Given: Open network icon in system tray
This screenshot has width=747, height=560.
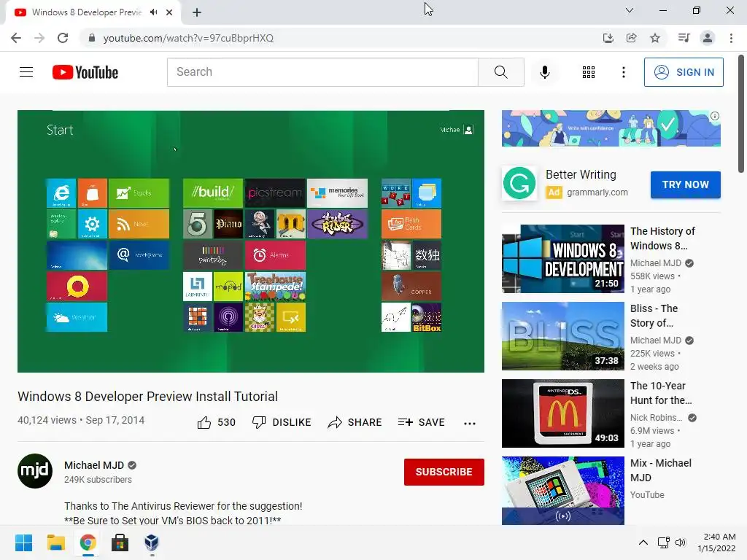Looking at the screenshot, I should point(663,542).
